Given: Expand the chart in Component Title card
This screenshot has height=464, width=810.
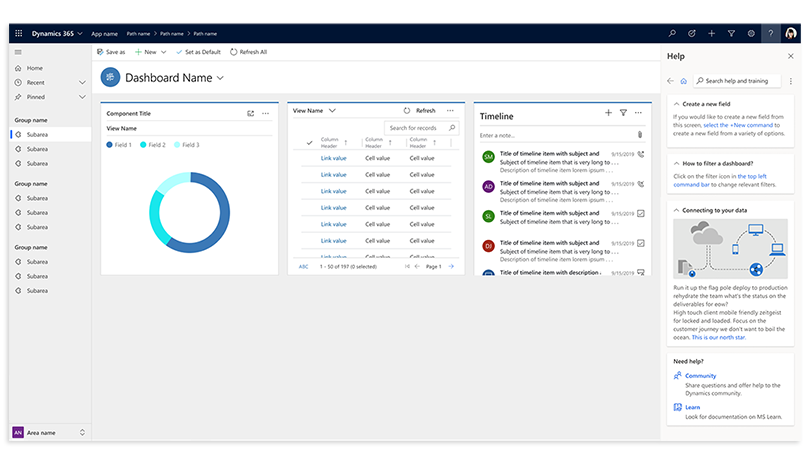Looking at the screenshot, I should [x=251, y=114].
